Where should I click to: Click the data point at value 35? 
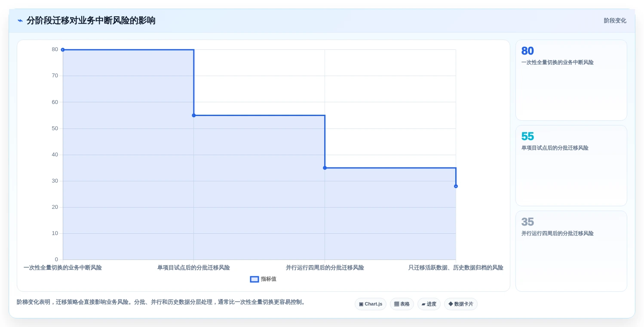pos(325,168)
